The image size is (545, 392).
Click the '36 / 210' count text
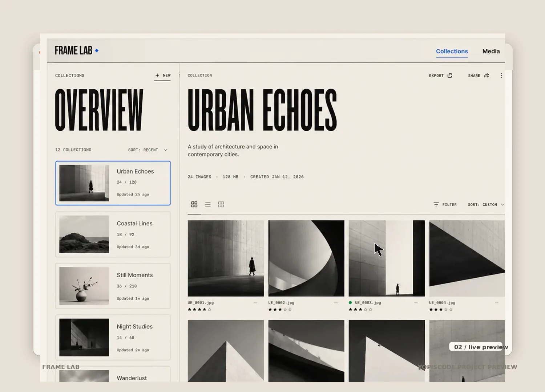[x=127, y=286]
